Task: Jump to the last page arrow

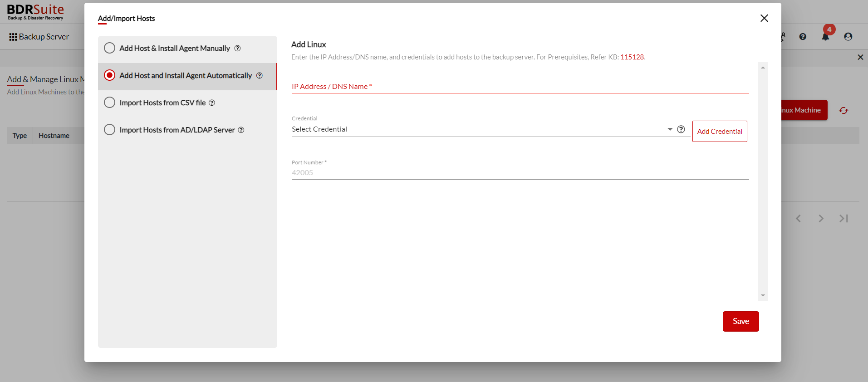Action: point(843,219)
